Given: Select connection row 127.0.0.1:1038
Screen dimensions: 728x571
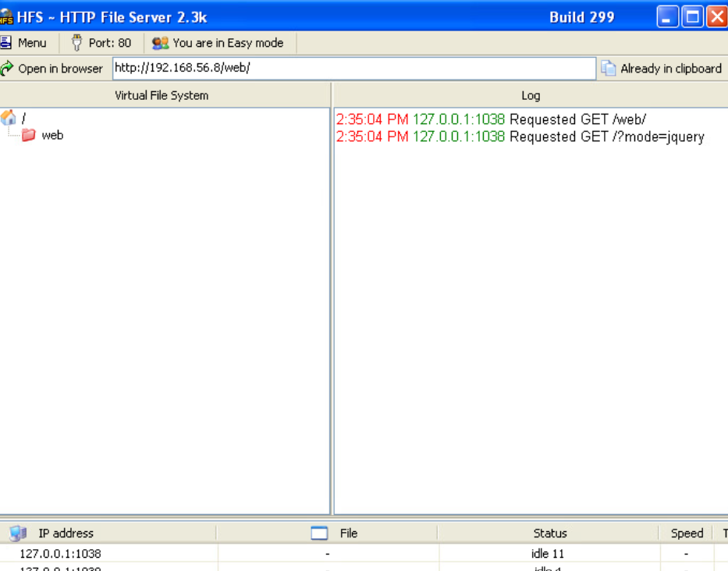Looking at the screenshot, I should point(364,553).
